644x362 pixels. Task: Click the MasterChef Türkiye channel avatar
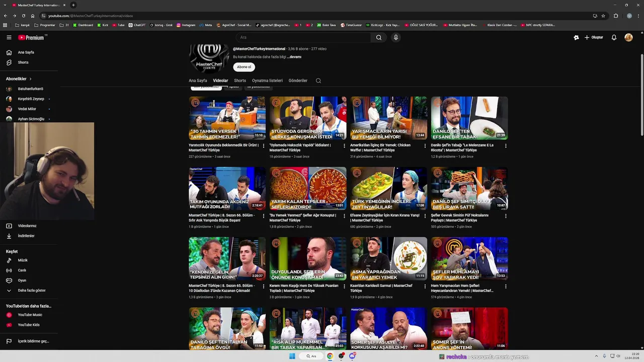(x=209, y=59)
